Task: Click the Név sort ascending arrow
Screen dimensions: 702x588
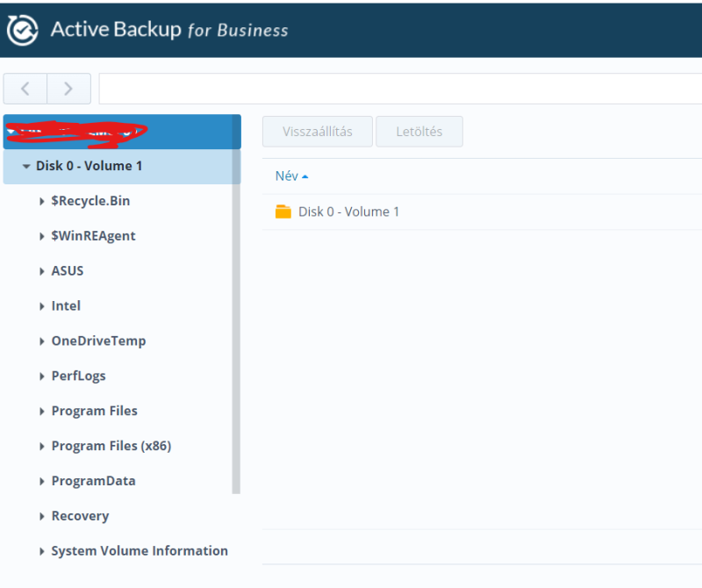Action: pos(305,177)
